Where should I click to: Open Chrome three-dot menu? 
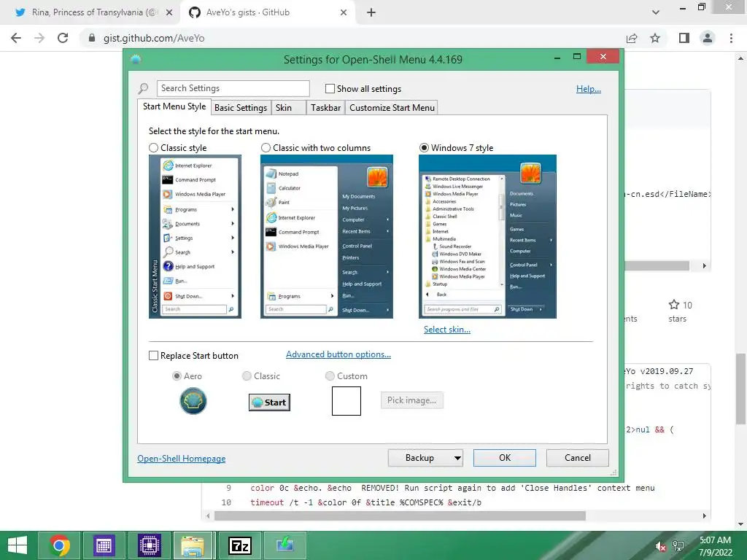tap(731, 38)
